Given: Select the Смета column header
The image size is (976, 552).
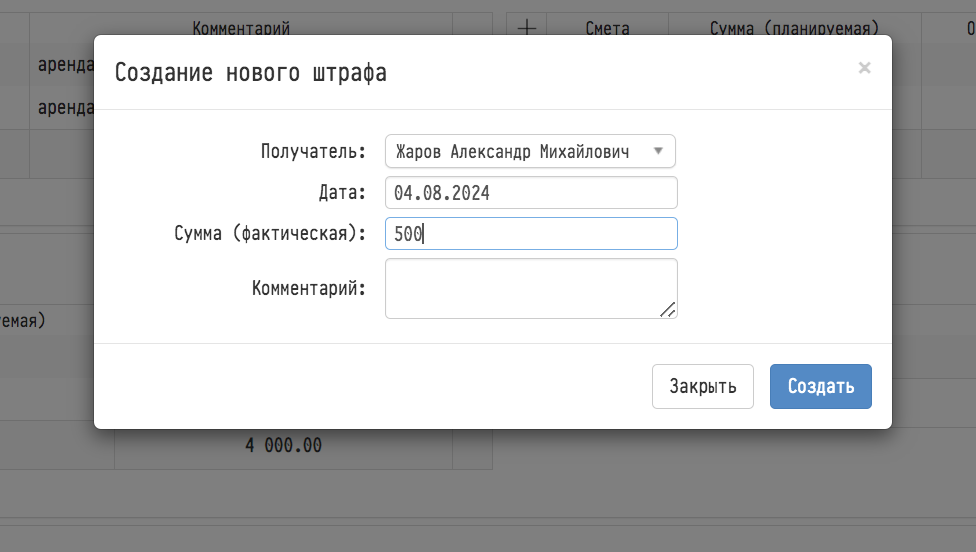Looking at the screenshot, I should click(x=607, y=28).
